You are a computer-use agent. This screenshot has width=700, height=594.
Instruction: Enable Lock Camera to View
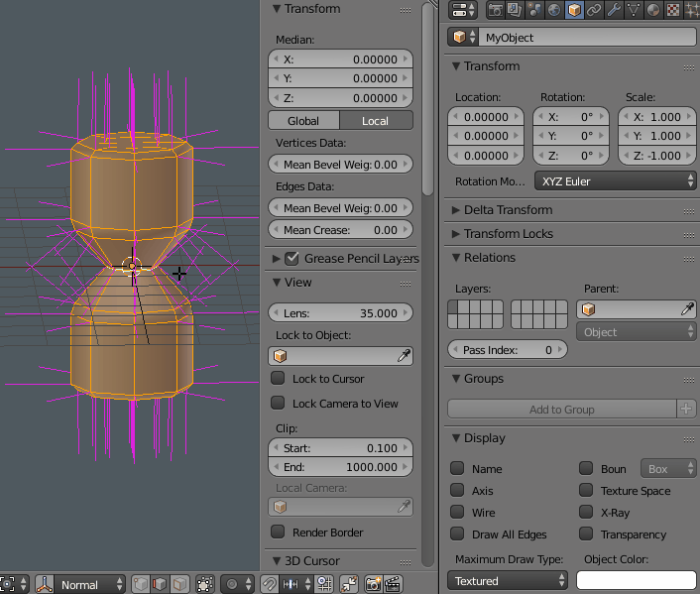278,403
